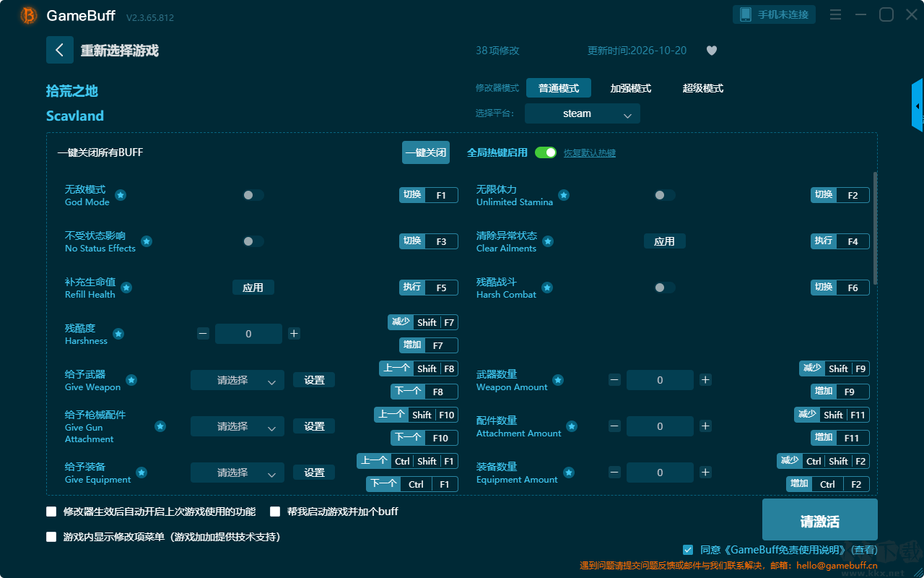Check the show in-game cheat menu checkbox
This screenshot has width=924, height=578.
51,537
